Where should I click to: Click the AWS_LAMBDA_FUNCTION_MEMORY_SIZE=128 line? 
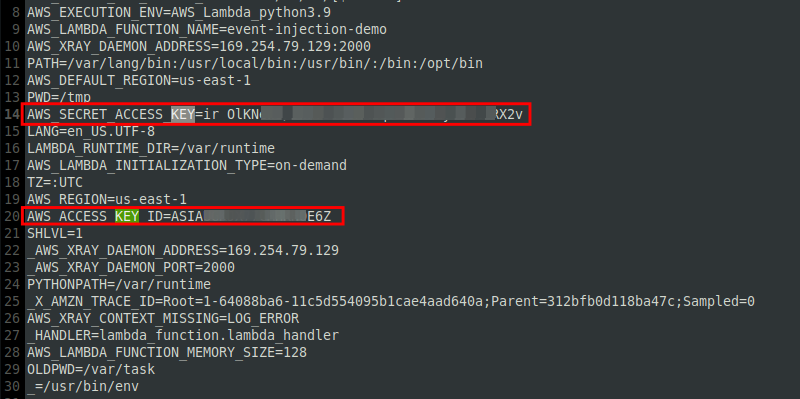[167, 353]
